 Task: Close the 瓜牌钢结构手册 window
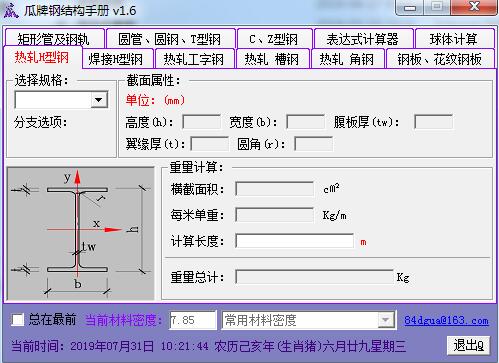coord(474,7)
